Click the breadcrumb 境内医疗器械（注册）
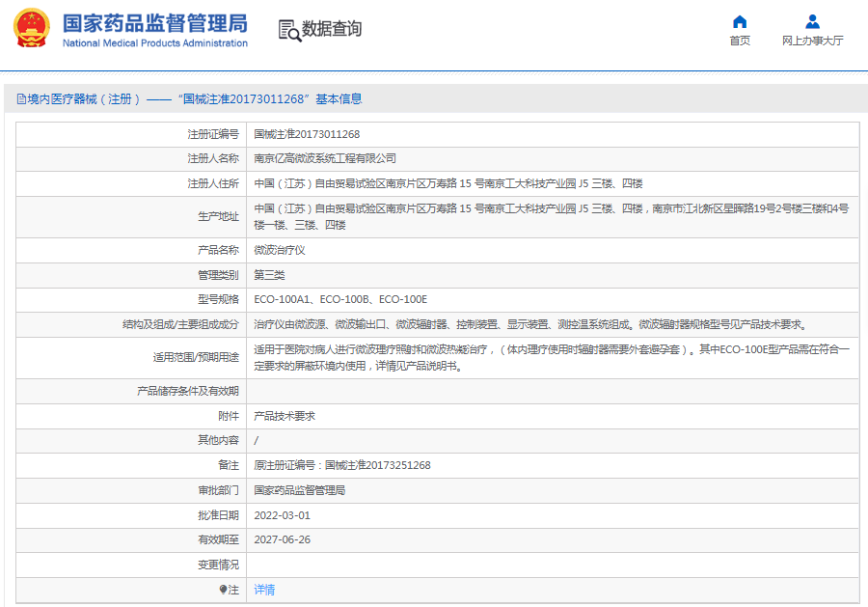This screenshot has height=607, width=868. (x=84, y=99)
